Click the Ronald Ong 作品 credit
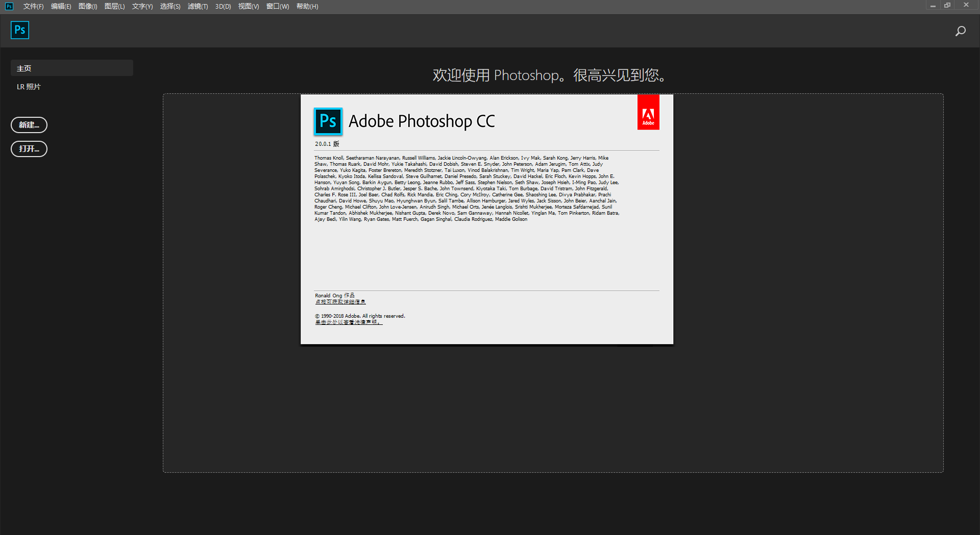This screenshot has height=535, width=980. coord(334,295)
